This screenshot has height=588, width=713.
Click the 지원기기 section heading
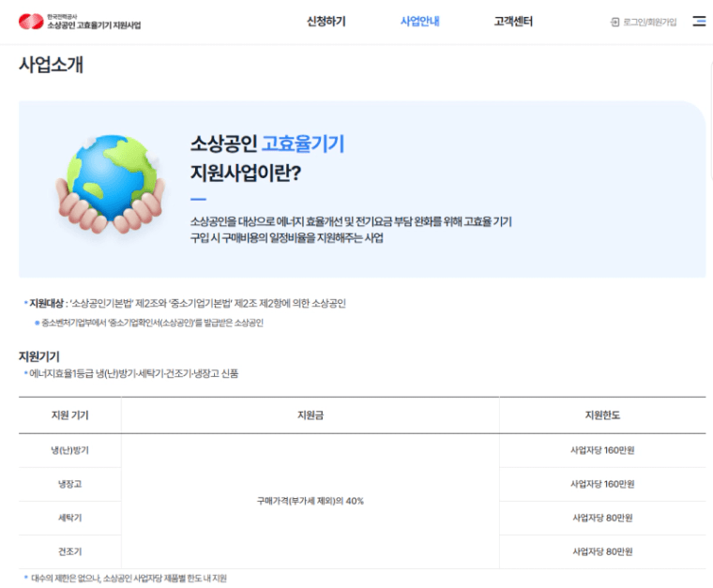(x=39, y=356)
